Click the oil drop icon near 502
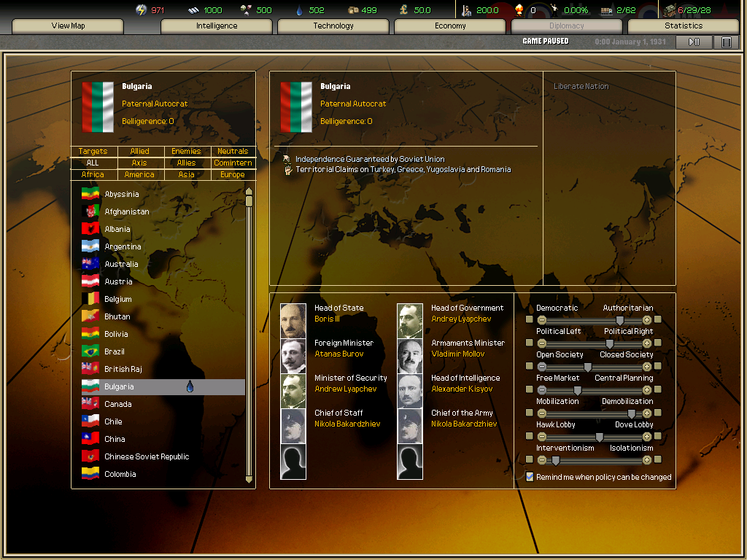This screenshot has width=747, height=560. pyautogui.click(x=299, y=10)
